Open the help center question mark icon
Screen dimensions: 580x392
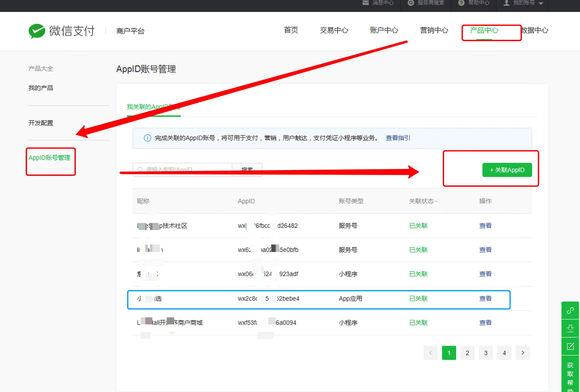click(x=461, y=3)
